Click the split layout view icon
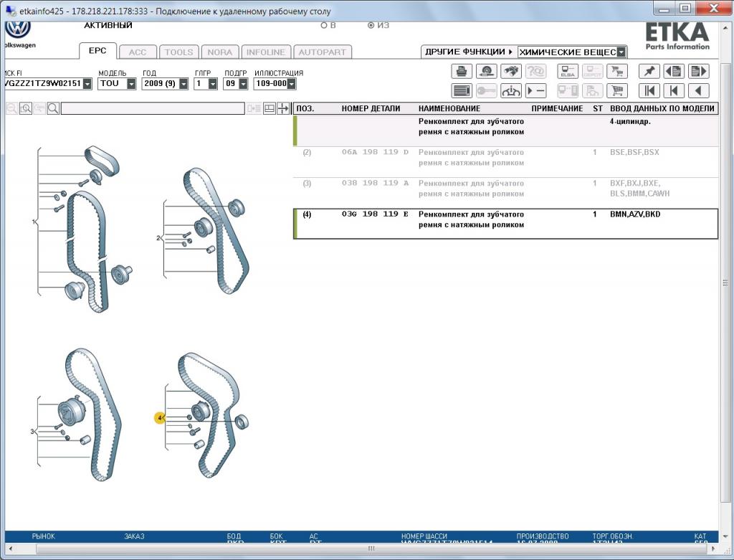Image resolution: width=734 pixels, height=560 pixels. [x=270, y=108]
